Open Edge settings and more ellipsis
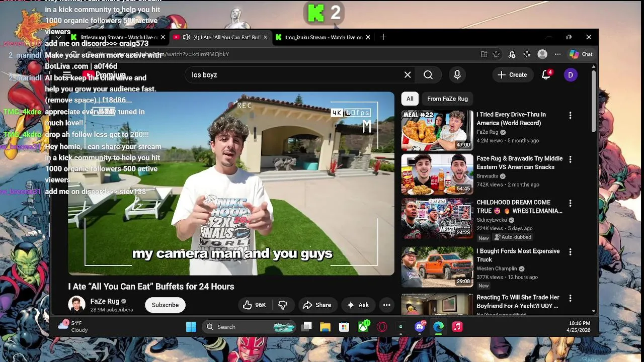Screen dimensions: 644x362 click(x=557, y=54)
